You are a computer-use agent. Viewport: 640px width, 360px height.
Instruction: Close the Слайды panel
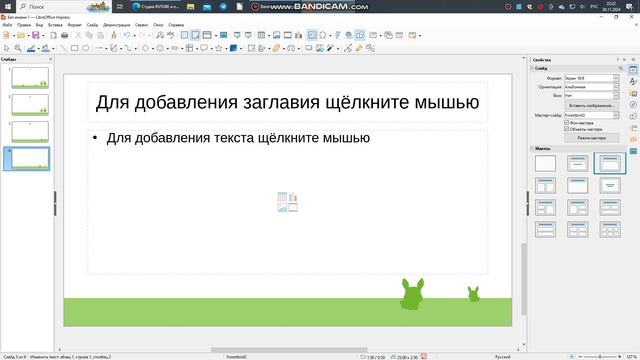[x=51, y=59]
